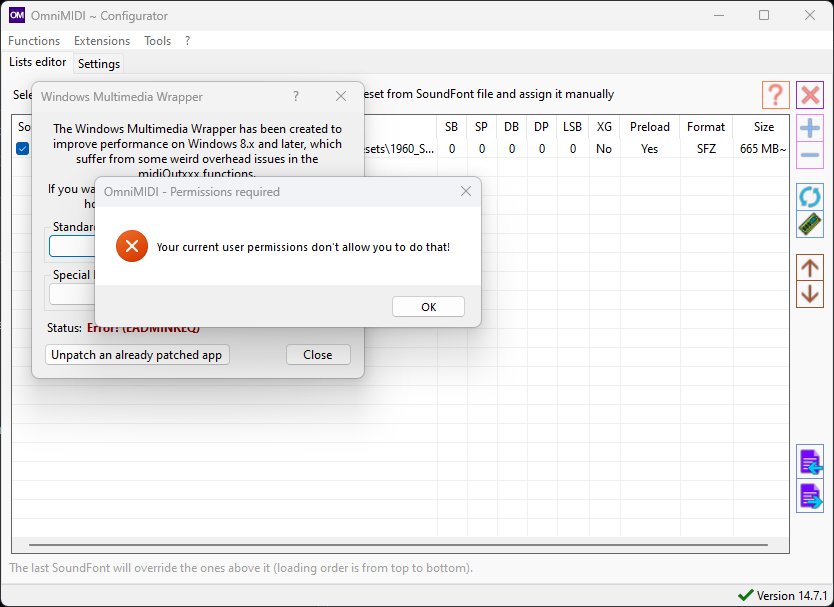Screen dimensions: 834x607
Task: Open help using the red question mark icon
Action: (775, 95)
